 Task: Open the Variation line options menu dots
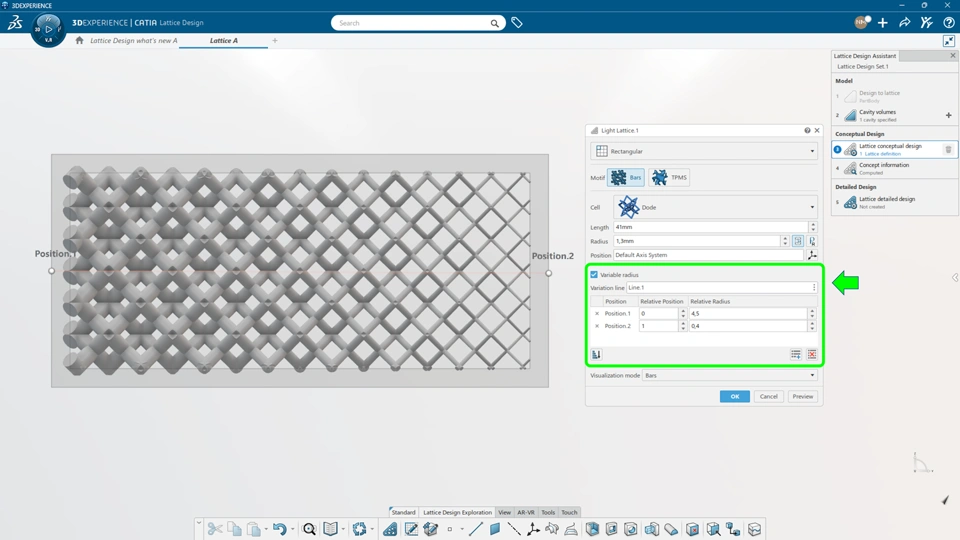(814, 288)
